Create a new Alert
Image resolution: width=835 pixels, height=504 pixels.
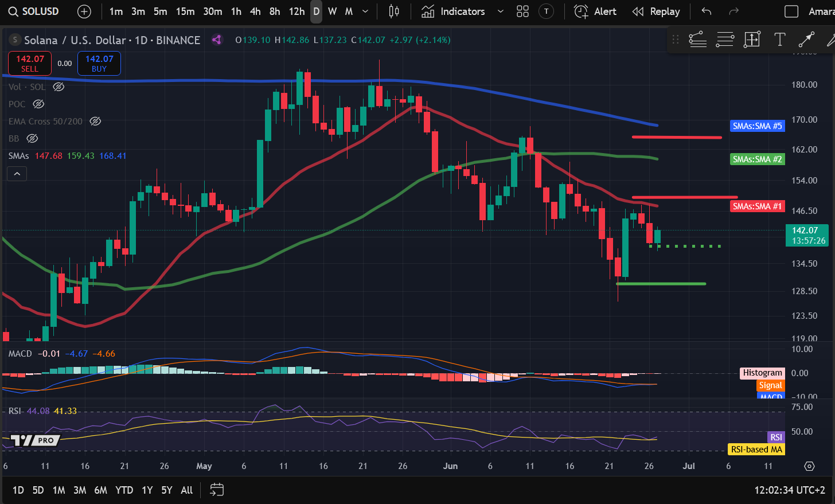pyautogui.click(x=595, y=11)
